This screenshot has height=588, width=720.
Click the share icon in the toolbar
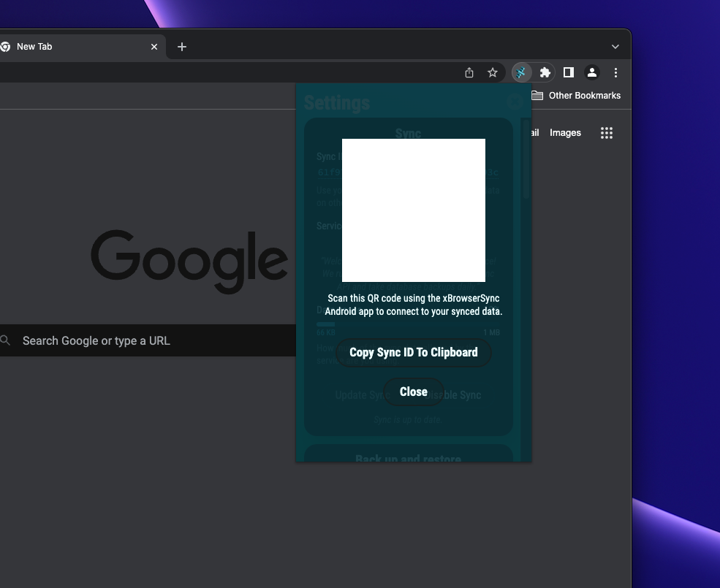tap(469, 72)
